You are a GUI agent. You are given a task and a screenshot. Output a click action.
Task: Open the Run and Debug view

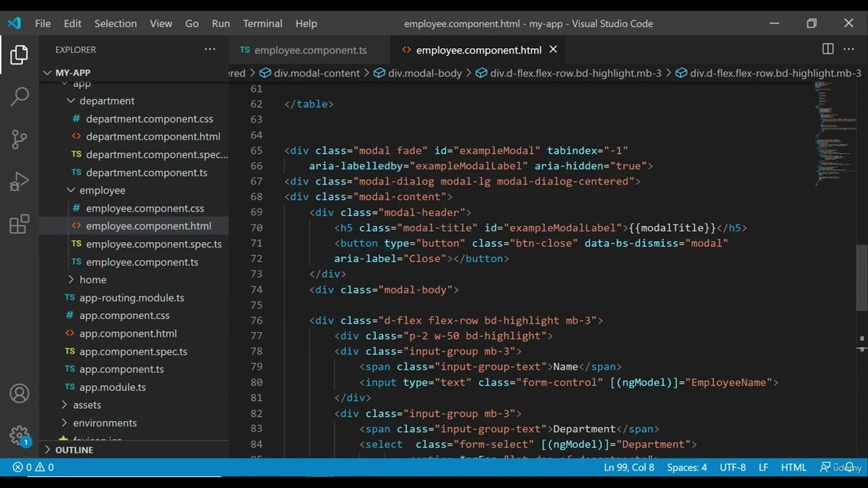pos(19,182)
